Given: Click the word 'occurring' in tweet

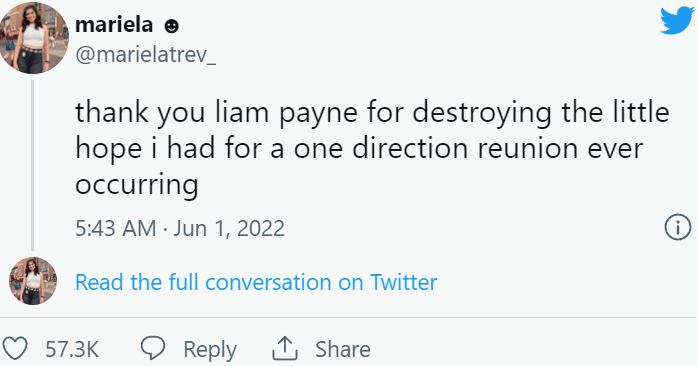Looking at the screenshot, I should tap(137, 185).
